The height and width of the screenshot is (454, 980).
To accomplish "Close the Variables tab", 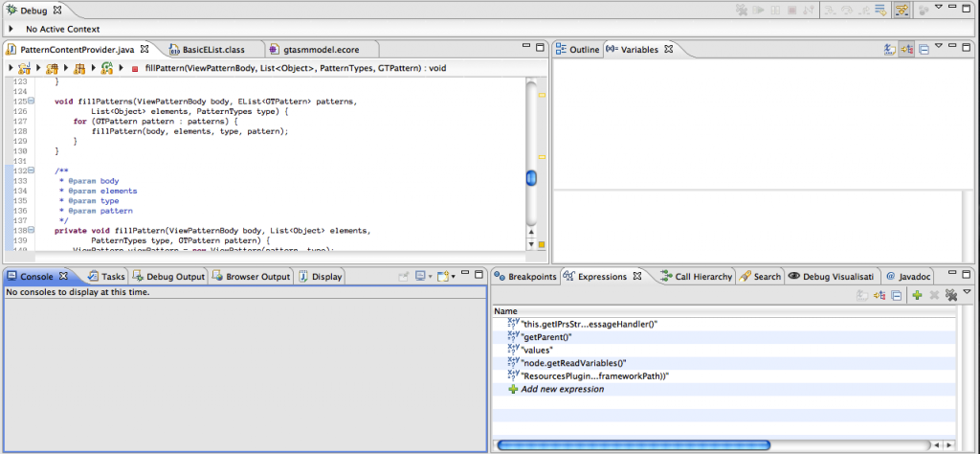I will (x=668, y=49).
